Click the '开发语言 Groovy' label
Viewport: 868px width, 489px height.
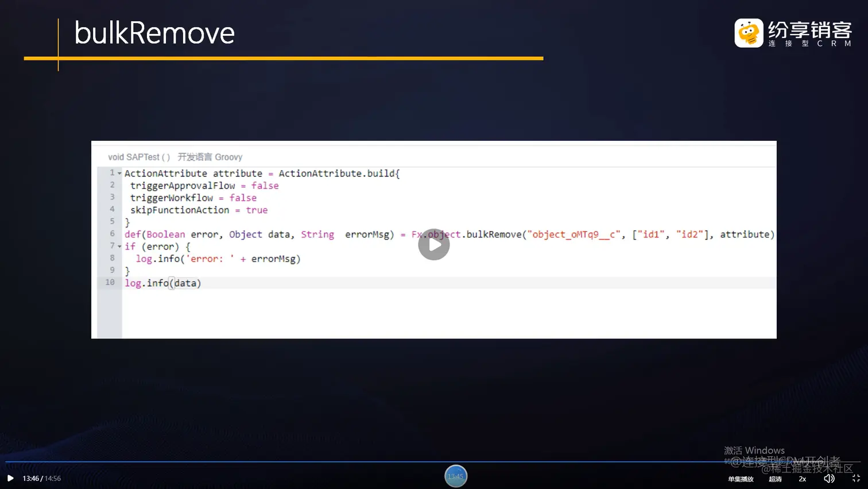[210, 157]
